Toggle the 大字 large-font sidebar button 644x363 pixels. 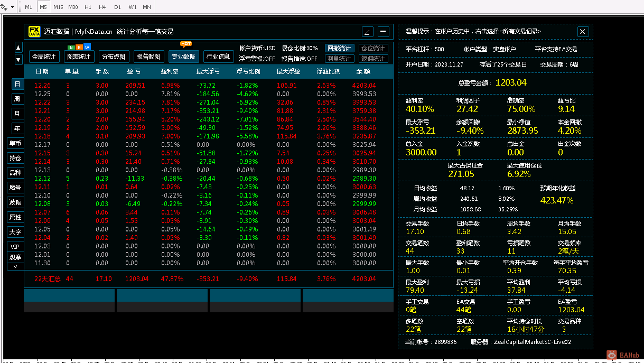tap(15, 232)
